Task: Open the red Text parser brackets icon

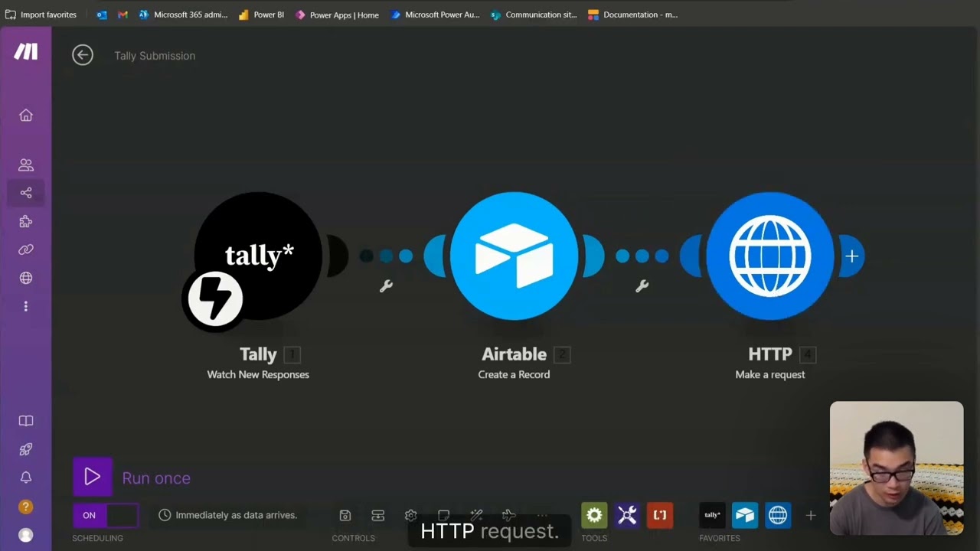Action: pos(660,515)
